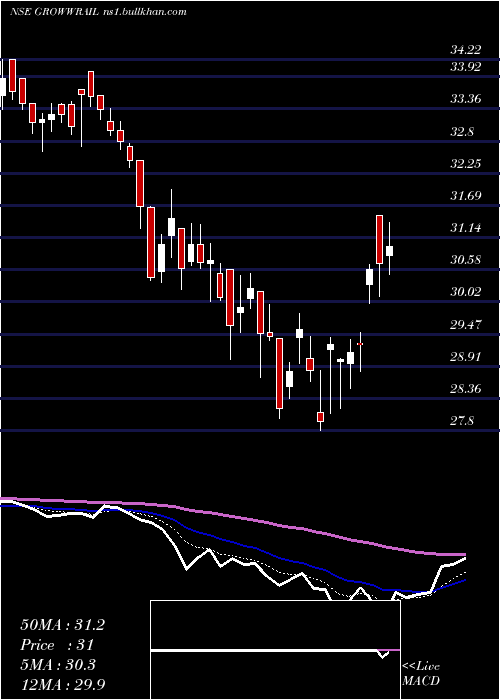This screenshot has height=700, width=500.
Task: Click the 50MA : 31.2 readout
Action: (x=62, y=625)
